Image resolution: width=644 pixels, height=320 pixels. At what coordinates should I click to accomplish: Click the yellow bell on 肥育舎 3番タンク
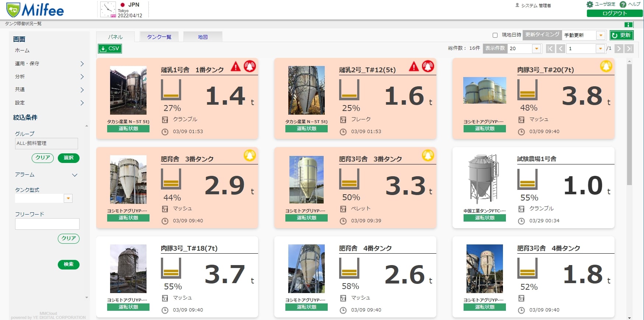pyautogui.click(x=250, y=156)
